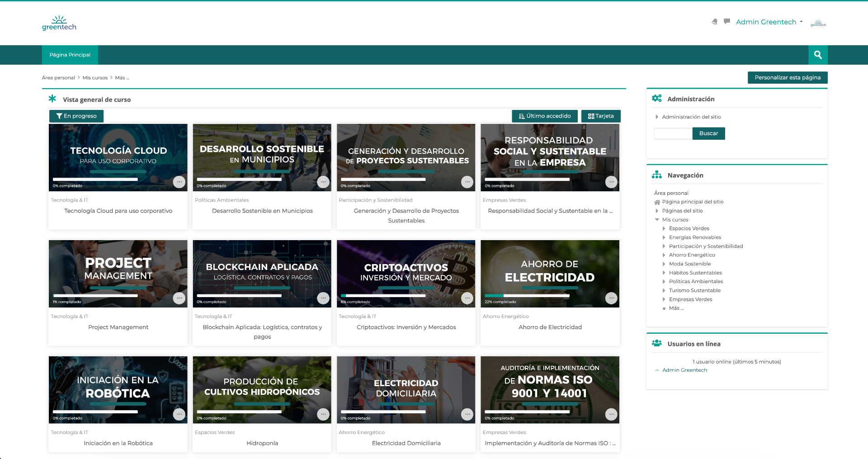Open Hidroponía course title link
The image size is (868, 459).
(x=262, y=443)
